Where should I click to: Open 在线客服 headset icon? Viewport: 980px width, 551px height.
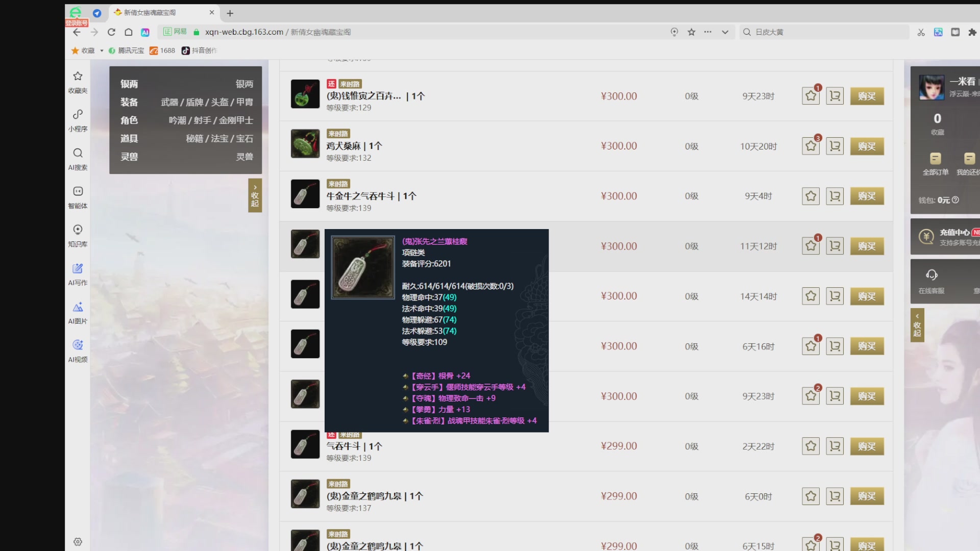[932, 275]
